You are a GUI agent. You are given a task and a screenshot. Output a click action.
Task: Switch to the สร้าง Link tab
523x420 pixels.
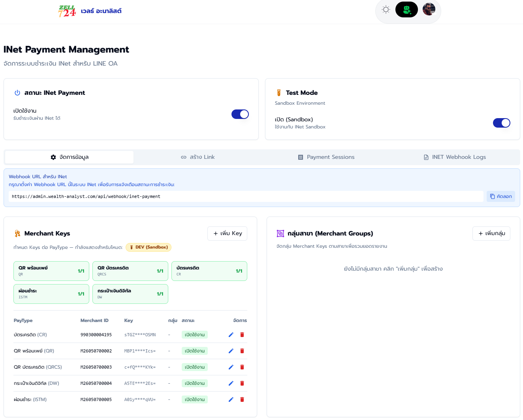pos(198,157)
